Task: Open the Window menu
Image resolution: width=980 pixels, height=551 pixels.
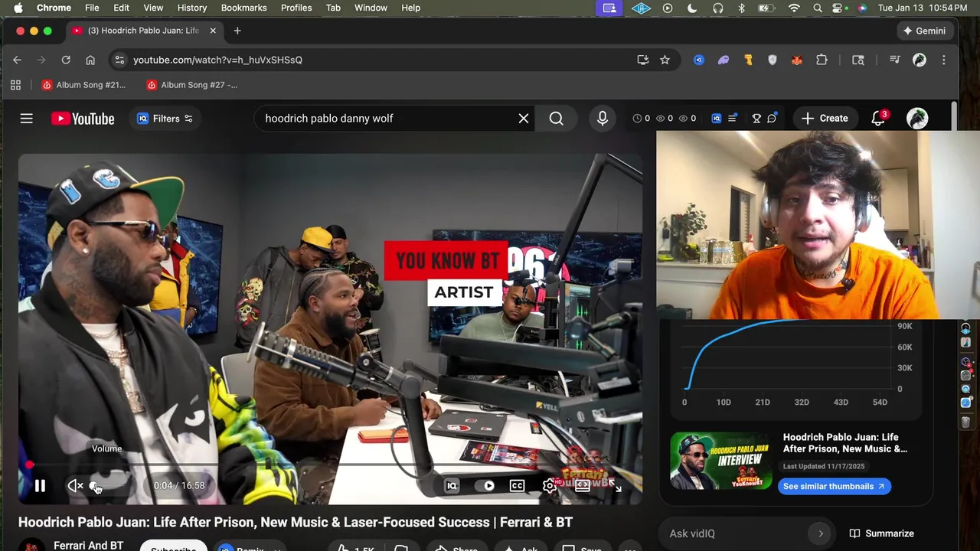Action: click(x=371, y=8)
